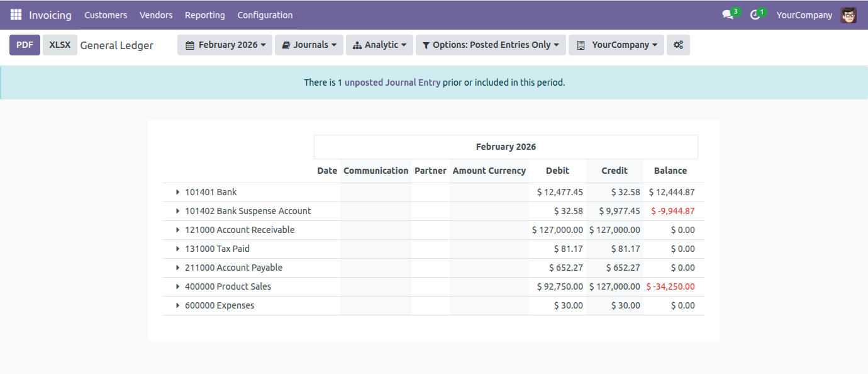868x374 pixels.
Task: Open Options: Posted Entries Only dropdown
Action: coord(491,45)
